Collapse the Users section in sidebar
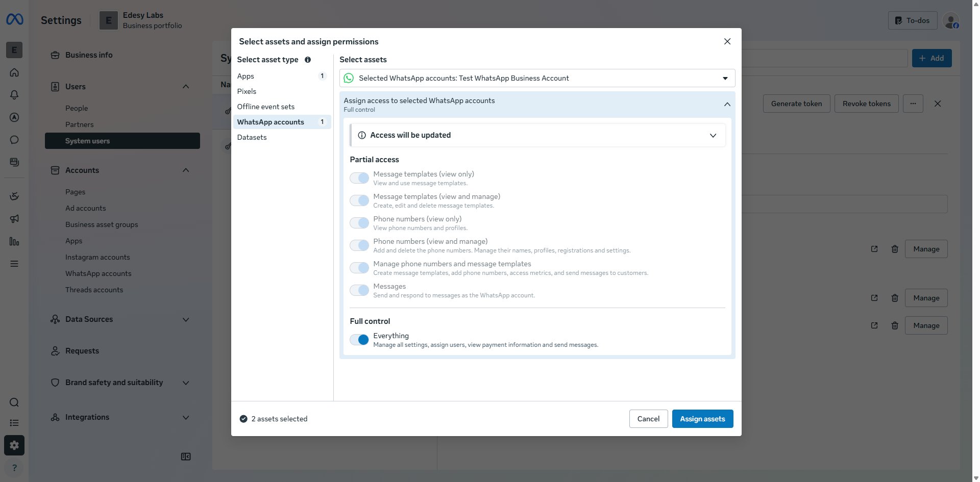Image resolution: width=980 pixels, height=482 pixels. (186, 87)
